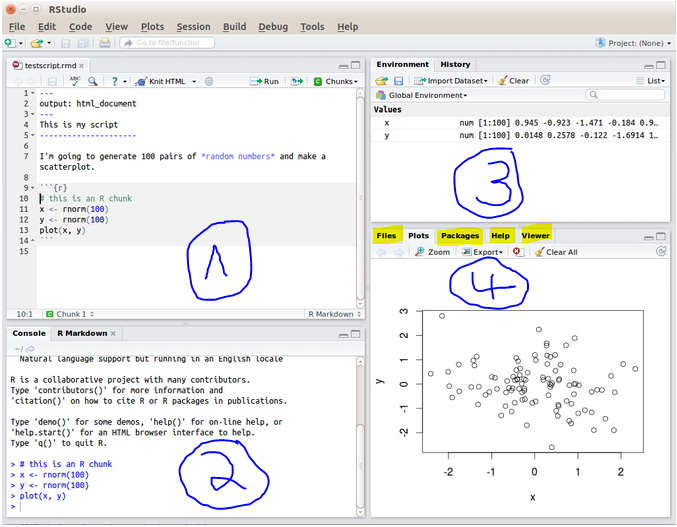Switch to the History tab
677x527 pixels.
tap(455, 65)
